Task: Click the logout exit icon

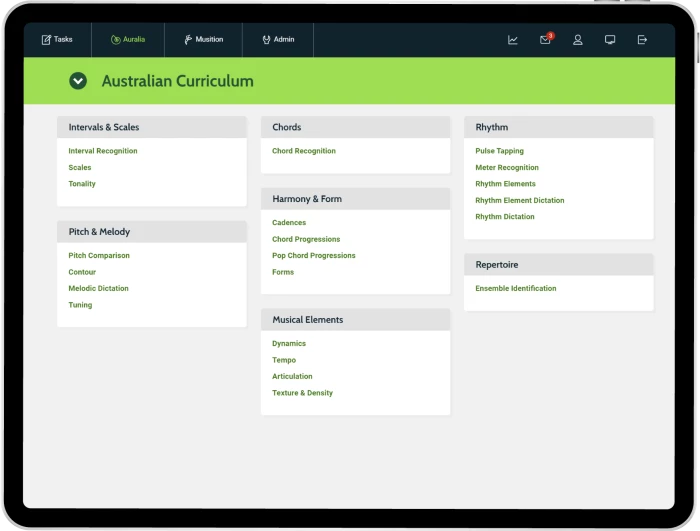Action: pyautogui.click(x=642, y=40)
